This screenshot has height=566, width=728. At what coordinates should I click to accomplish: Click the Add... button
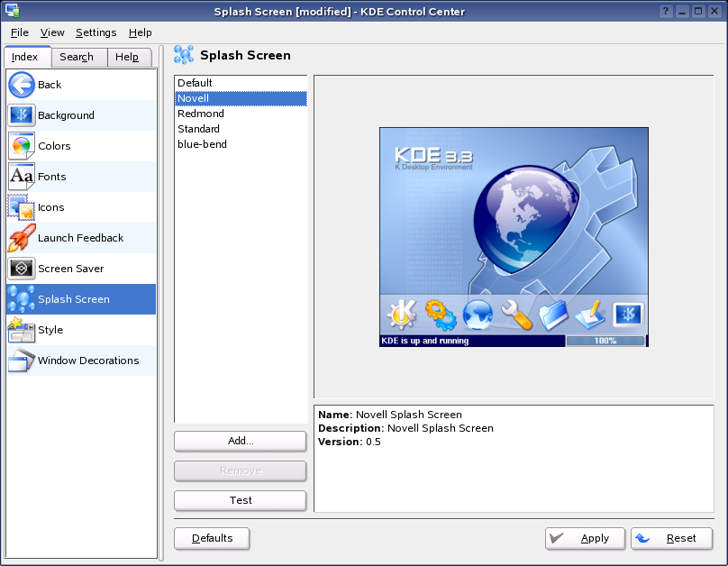coord(241,441)
